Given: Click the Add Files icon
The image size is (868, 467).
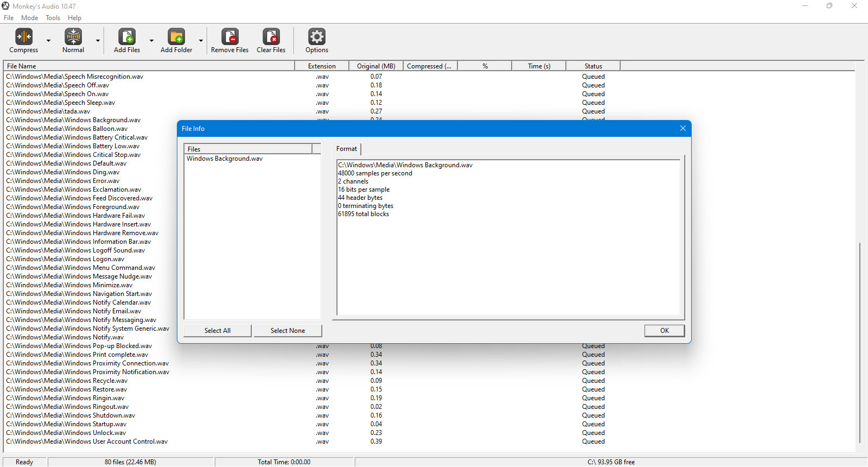Looking at the screenshot, I should (127, 36).
